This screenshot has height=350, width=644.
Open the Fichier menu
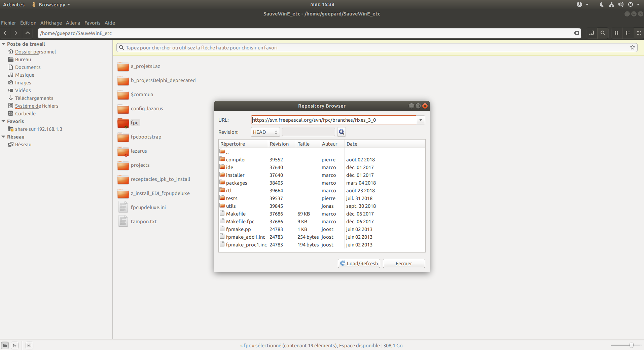click(x=8, y=23)
